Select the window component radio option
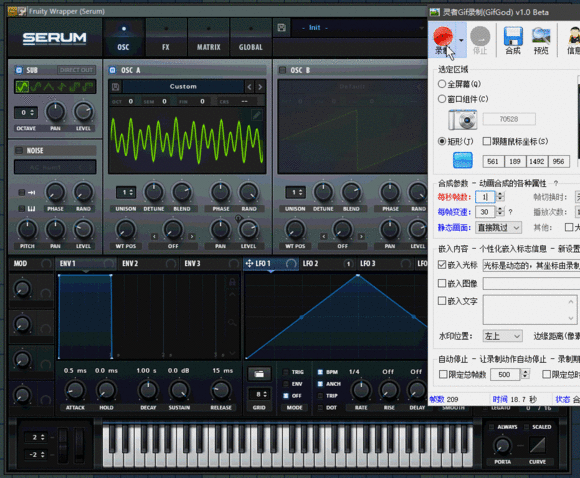The width and height of the screenshot is (580, 478). (442, 99)
